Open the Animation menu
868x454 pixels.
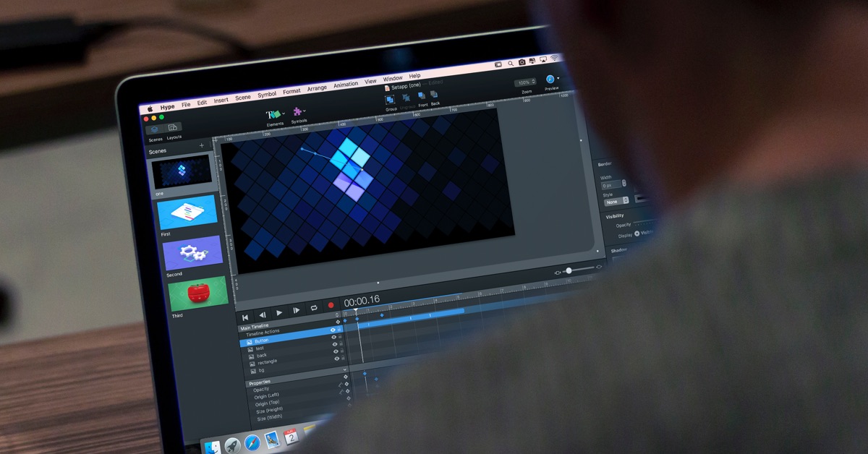[x=345, y=83]
